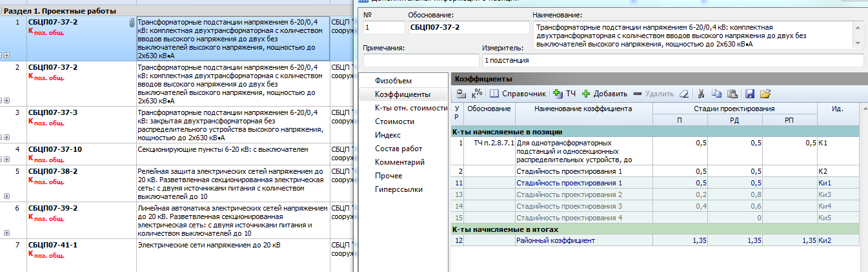868x272 pixels.
Task: Click the Удалить delete button
Action: (654, 94)
